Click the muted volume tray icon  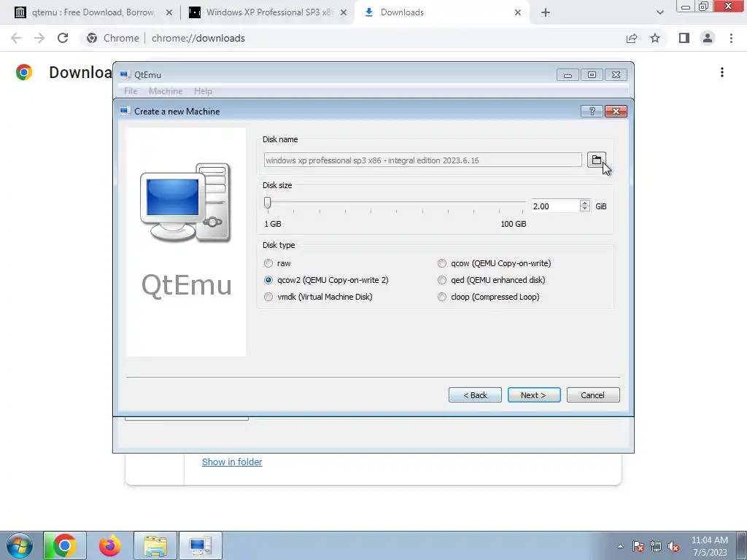click(673, 546)
